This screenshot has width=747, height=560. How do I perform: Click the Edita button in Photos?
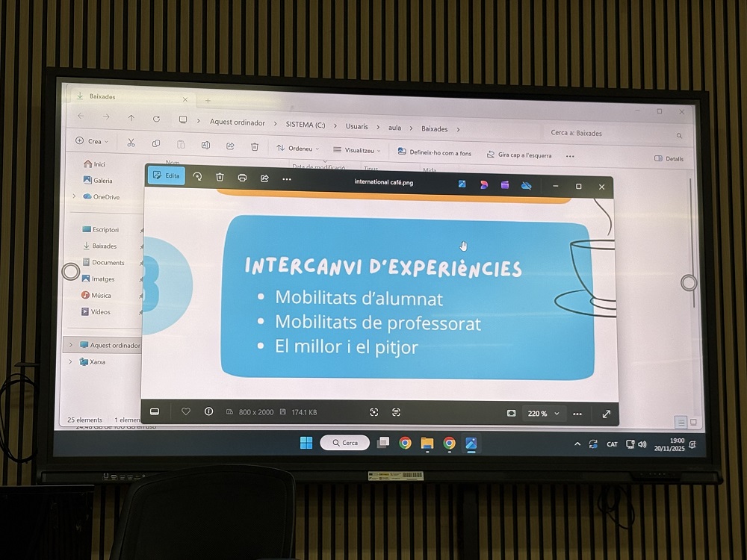tap(166, 175)
